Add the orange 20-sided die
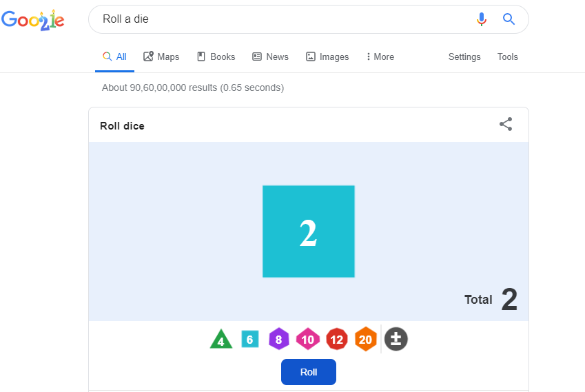This screenshot has height=392, width=585. pos(365,339)
